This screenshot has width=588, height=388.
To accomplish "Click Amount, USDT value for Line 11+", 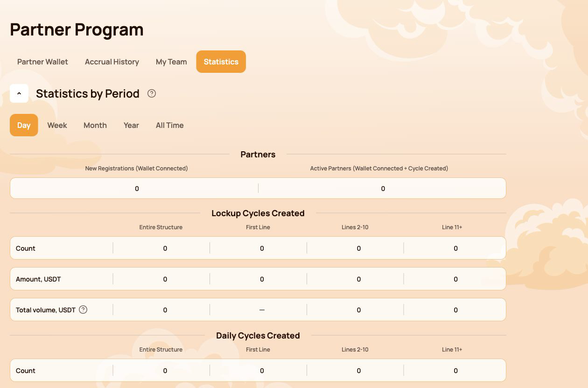I will [x=456, y=279].
